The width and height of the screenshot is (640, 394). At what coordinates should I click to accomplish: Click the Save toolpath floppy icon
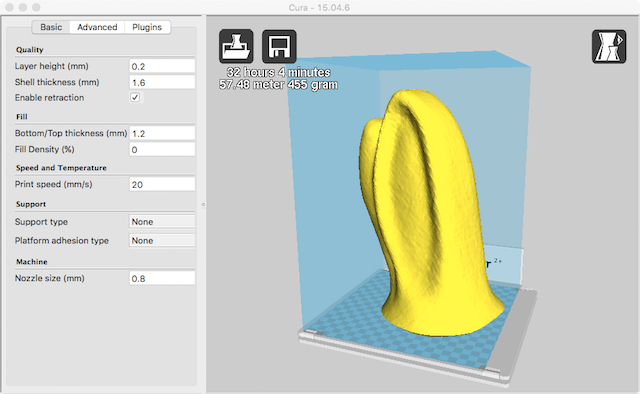[279, 46]
